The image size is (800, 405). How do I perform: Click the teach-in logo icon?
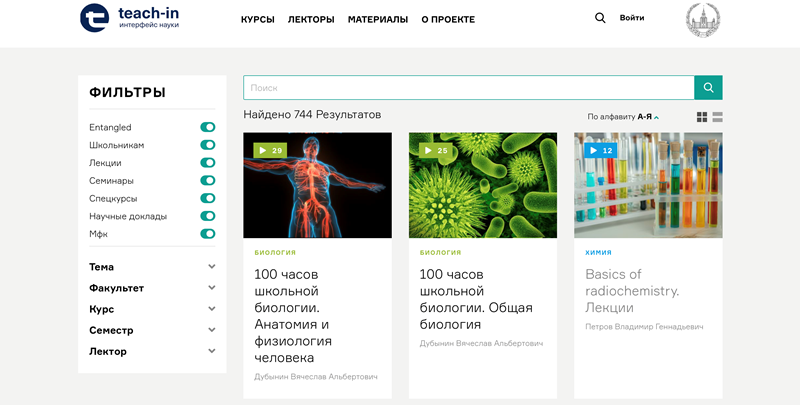[94, 18]
